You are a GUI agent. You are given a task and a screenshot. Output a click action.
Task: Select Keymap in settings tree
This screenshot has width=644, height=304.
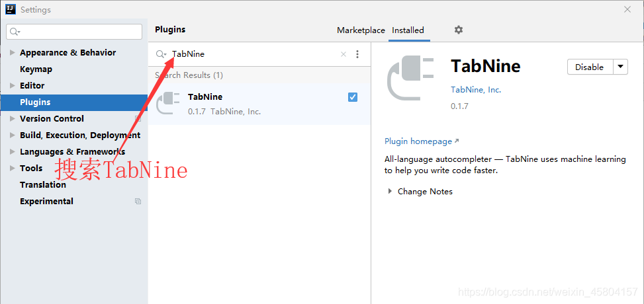pyautogui.click(x=36, y=69)
